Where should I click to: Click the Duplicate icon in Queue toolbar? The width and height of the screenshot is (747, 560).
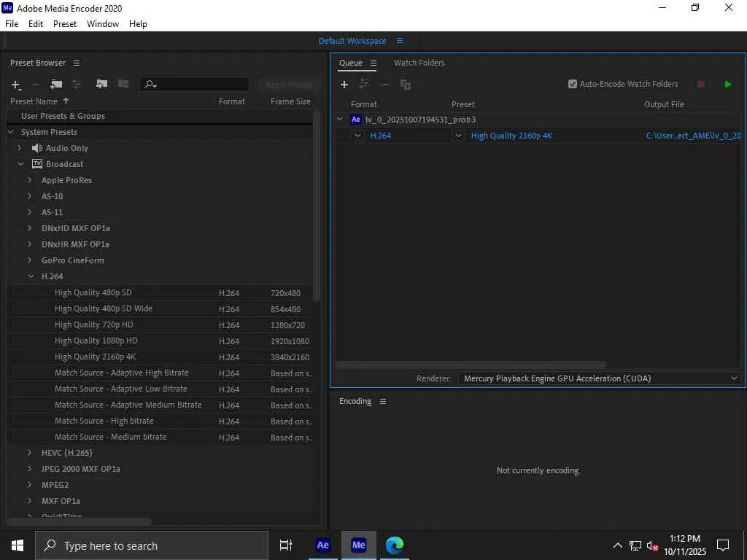coord(406,85)
